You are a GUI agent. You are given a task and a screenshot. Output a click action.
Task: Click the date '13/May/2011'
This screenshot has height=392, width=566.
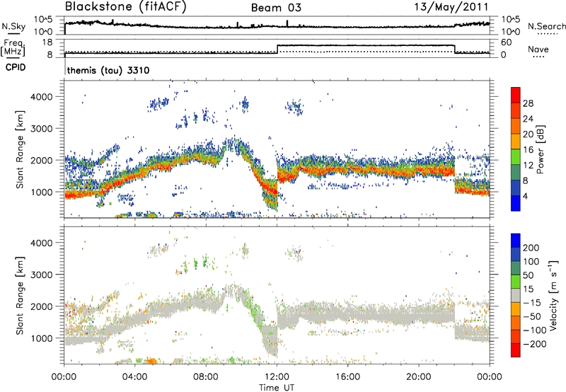451,7
